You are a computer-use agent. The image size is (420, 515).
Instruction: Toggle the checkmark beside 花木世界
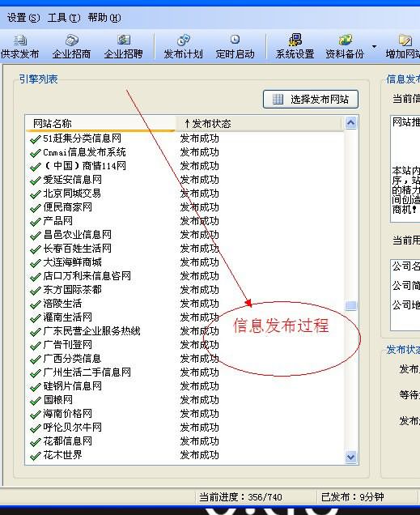35,456
